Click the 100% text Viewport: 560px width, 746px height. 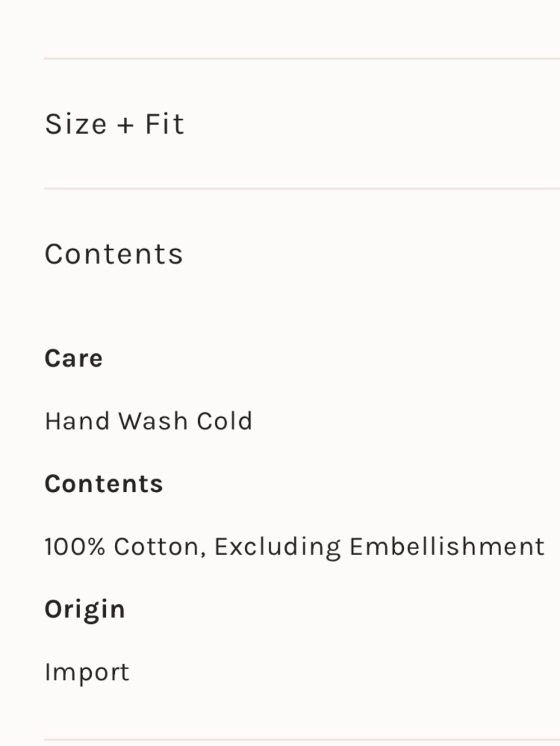pos(75,547)
